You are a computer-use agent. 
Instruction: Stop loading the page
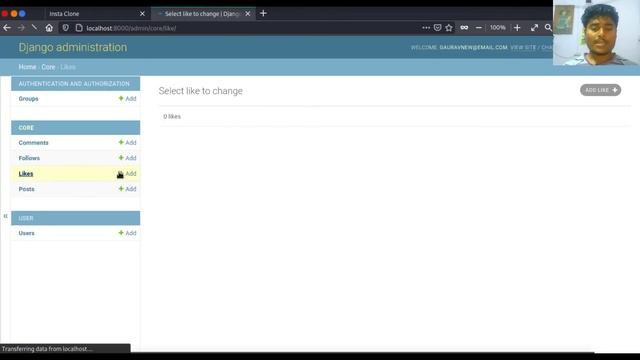(x=35, y=28)
